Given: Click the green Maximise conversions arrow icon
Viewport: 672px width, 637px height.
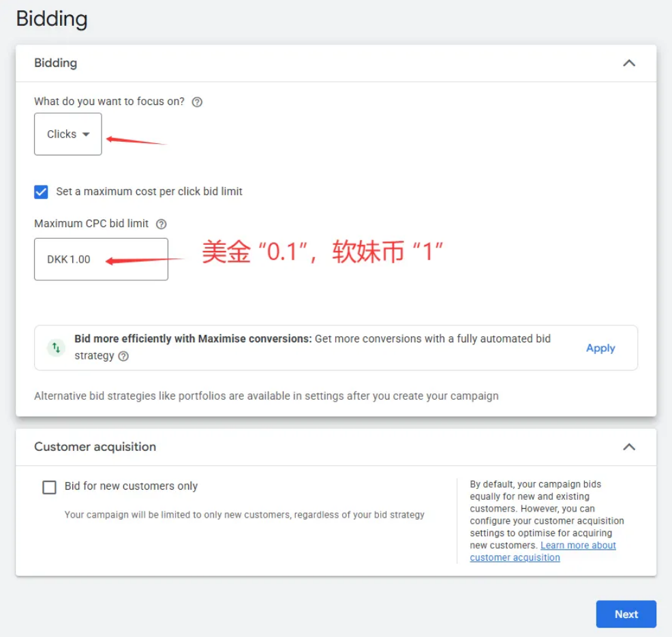Looking at the screenshot, I should (x=55, y=347).
